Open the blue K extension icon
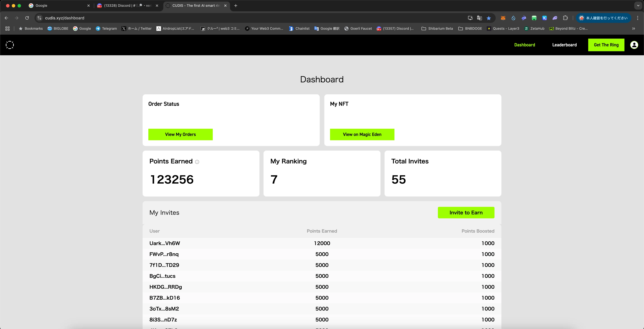The height and width of the screenshot is (329, 644). (545, 18)
